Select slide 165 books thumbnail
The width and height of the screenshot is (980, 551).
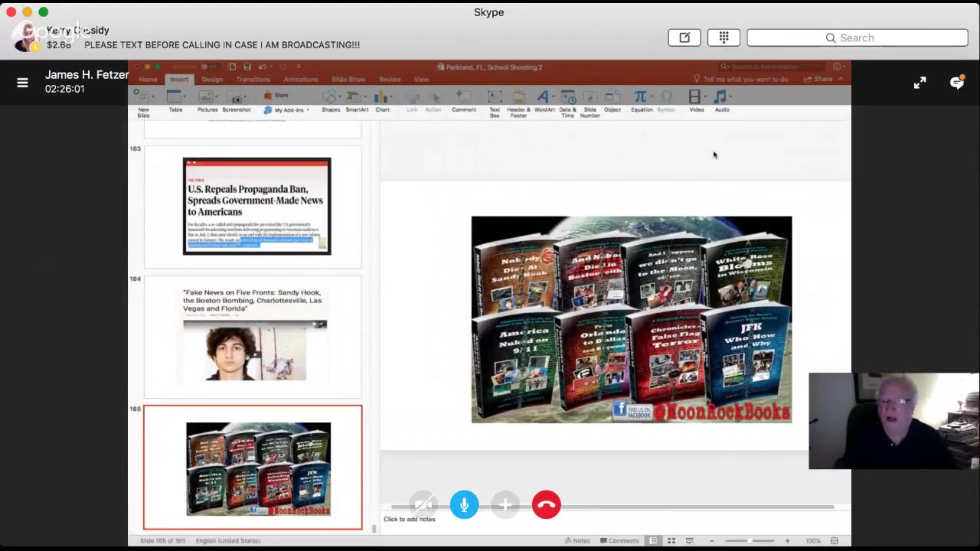[x=253, y=468]
